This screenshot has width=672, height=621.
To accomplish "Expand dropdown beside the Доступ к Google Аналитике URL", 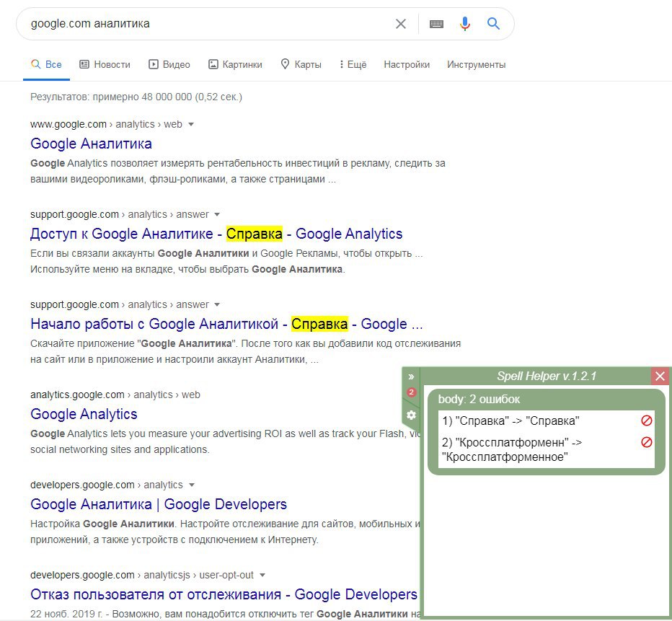I will pyautogui.click(x=217, y=214).
